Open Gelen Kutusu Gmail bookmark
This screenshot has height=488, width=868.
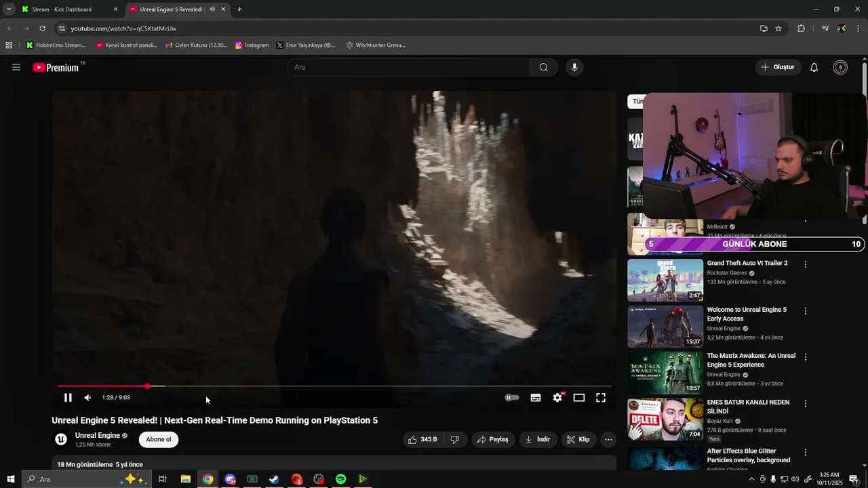[x=196, y=45]
